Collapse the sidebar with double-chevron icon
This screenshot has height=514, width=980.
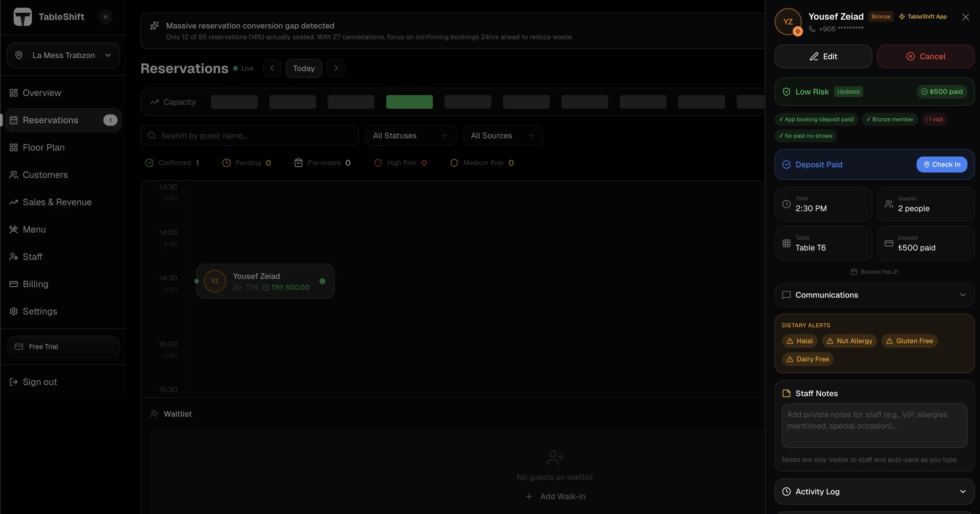coord(105,17)
